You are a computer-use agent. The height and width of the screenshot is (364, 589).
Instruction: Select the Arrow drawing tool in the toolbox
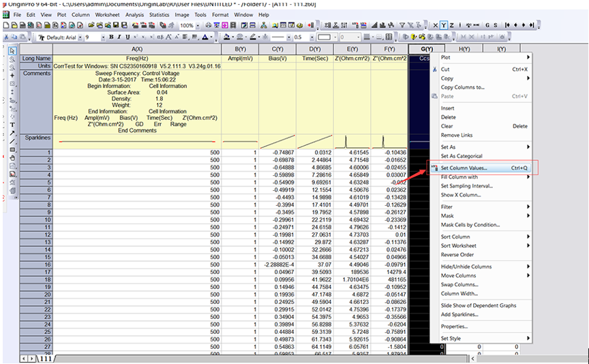tap(12, 133)
